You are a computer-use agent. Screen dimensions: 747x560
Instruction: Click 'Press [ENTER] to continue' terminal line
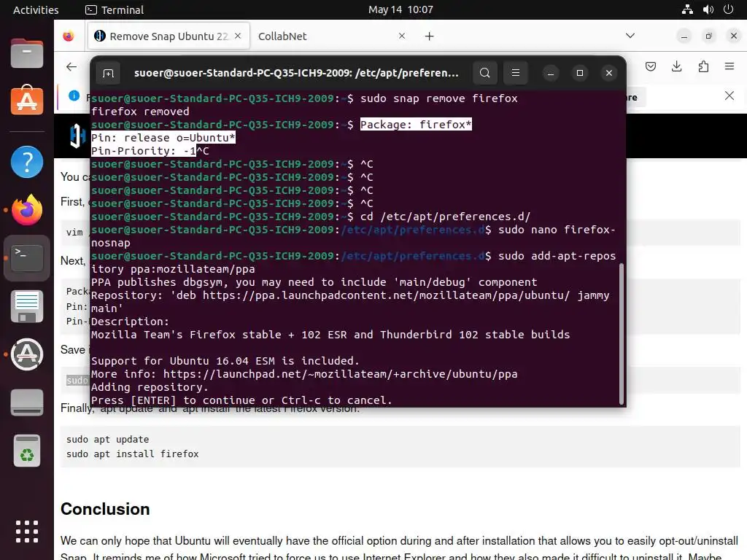[241, 400]
